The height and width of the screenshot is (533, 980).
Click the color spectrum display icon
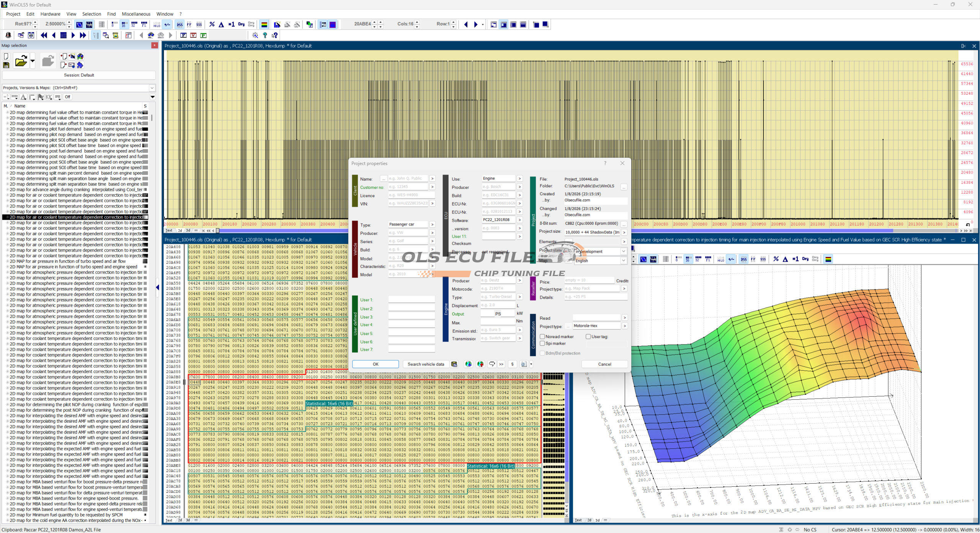(x=264, y=25)
